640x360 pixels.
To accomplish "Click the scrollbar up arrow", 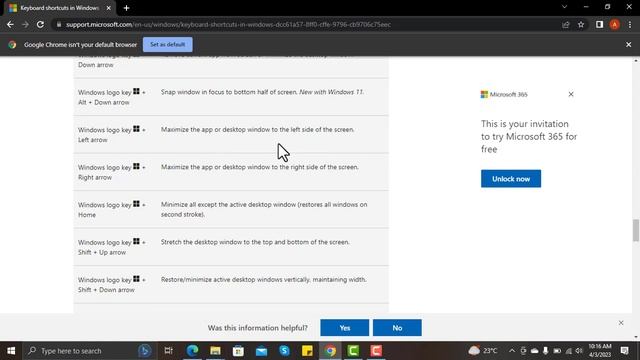I will tap(636, 60).
